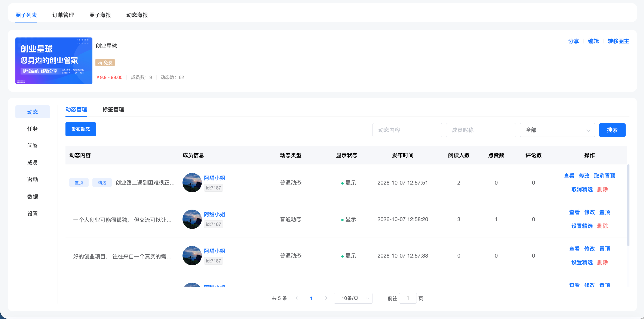The height and width of the screenshot is (319, 644).
Task: Click the avatar in the 12:58:20 row
Action: point(192,219)
